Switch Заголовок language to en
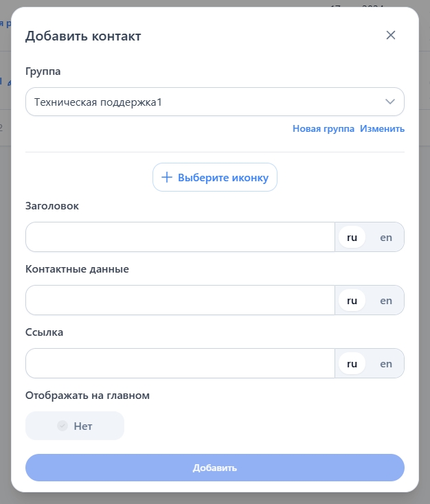 [386, 237]
